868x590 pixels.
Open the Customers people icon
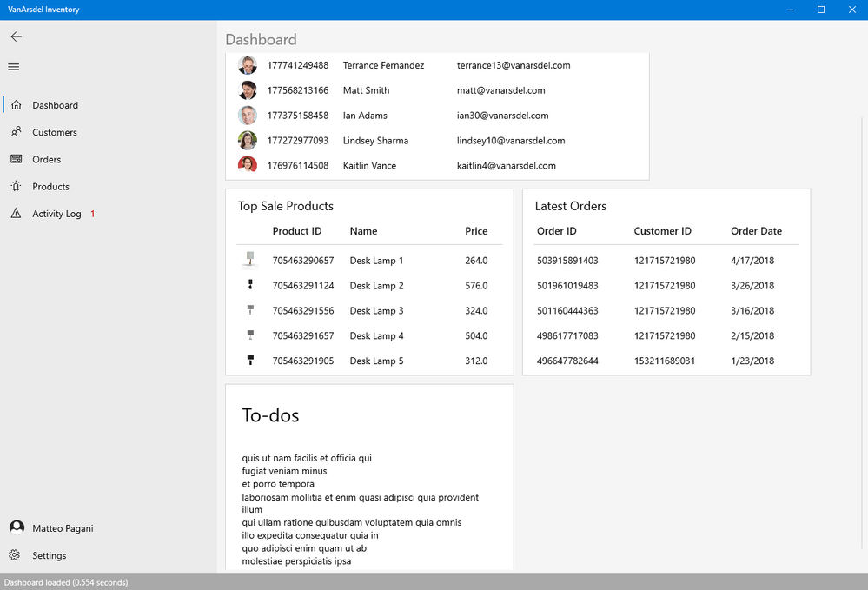click(16, 132)
